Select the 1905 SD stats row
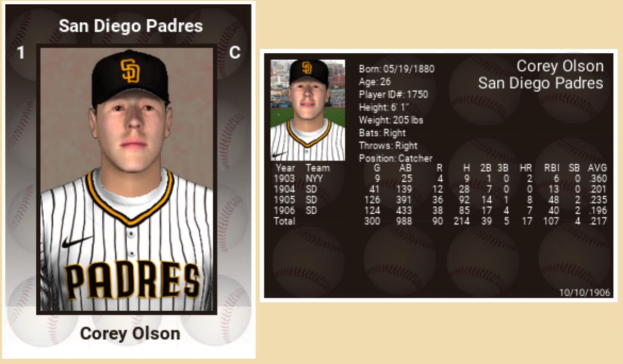The width and height of the screenshot is (623, 364). point(440,200)
